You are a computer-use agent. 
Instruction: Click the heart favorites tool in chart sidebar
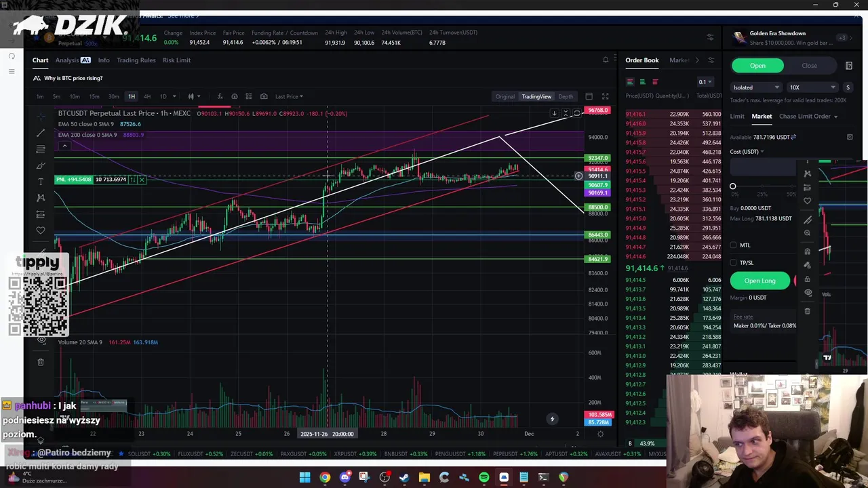(x=41, y=230)
